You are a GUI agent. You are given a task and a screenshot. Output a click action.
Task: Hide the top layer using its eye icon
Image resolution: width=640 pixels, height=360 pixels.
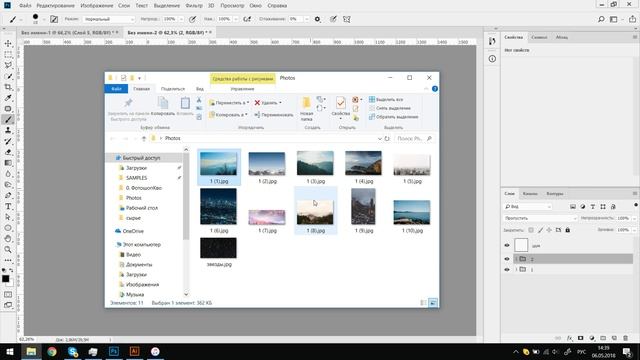(507, 245)
